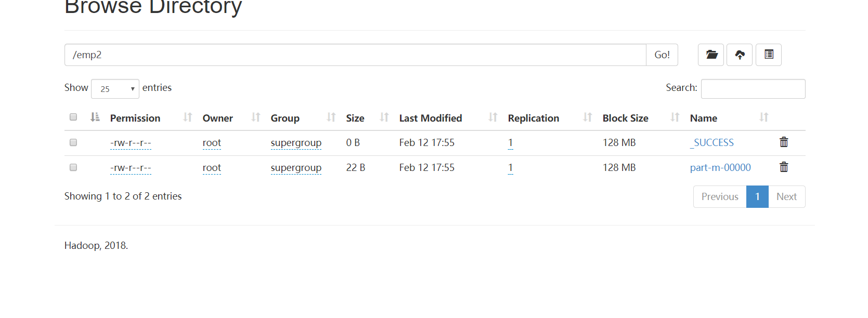Create a new directory with folder icon
The width and height of the screenshot is (868, 318).
coord(711,55)
